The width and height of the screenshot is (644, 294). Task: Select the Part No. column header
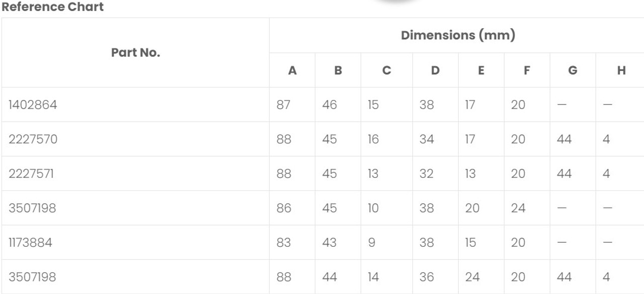[135, 52]
